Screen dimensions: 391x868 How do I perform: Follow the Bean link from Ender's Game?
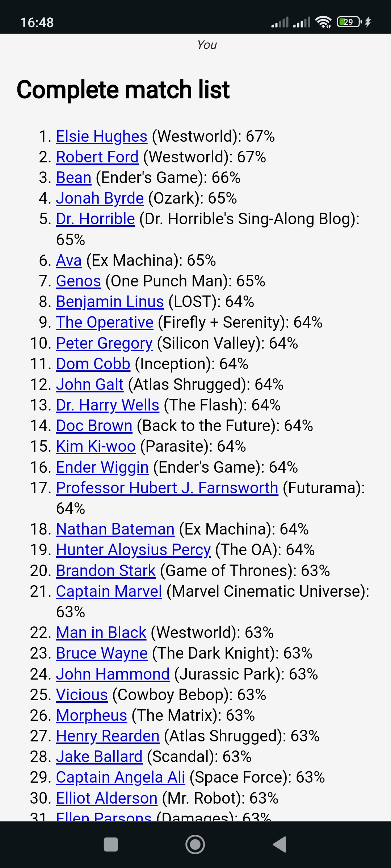point(74,178)
